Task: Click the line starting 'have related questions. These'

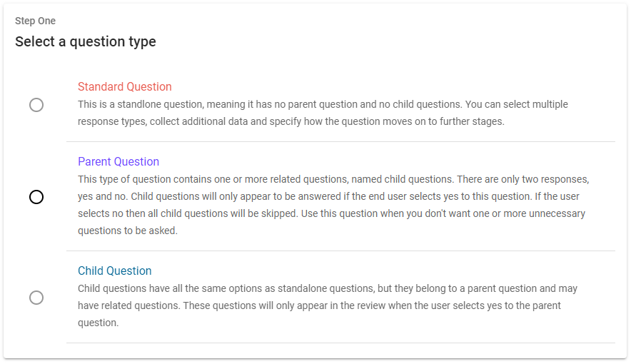Action: (x=319, y=305)
